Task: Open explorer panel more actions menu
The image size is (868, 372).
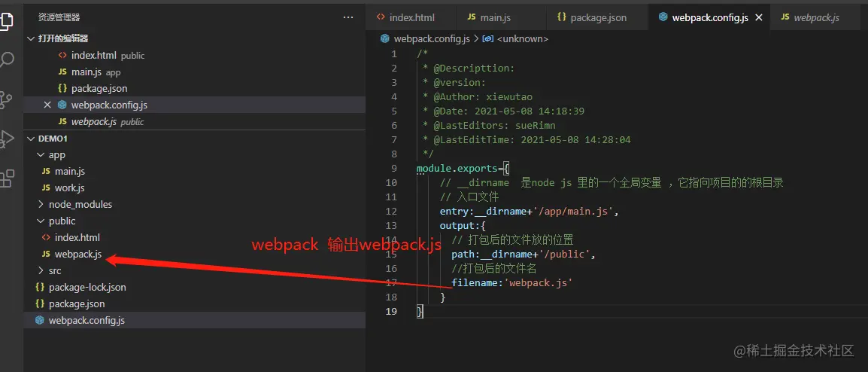Action: point(348,18)
